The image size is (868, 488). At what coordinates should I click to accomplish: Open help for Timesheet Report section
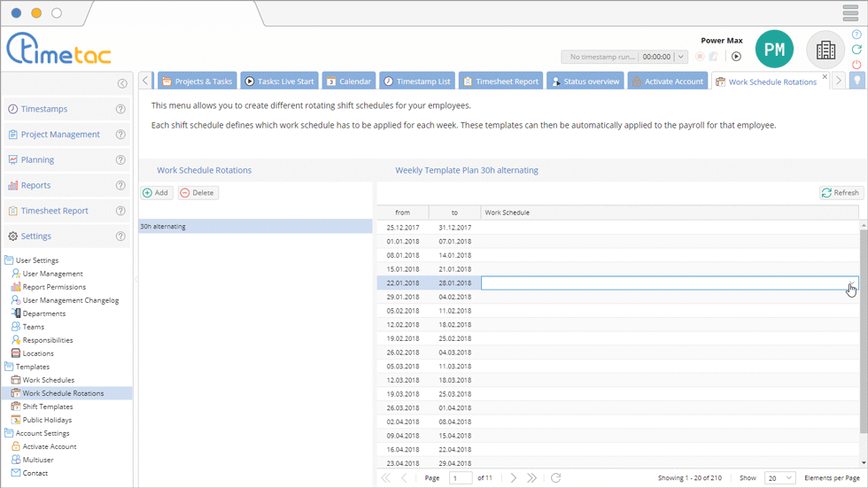click(120, 211)
